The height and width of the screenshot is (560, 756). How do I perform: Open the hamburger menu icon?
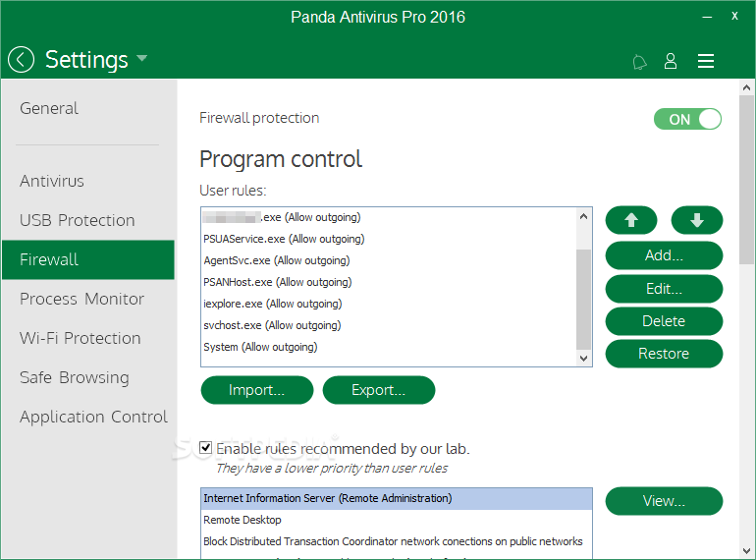coord(706,61)
